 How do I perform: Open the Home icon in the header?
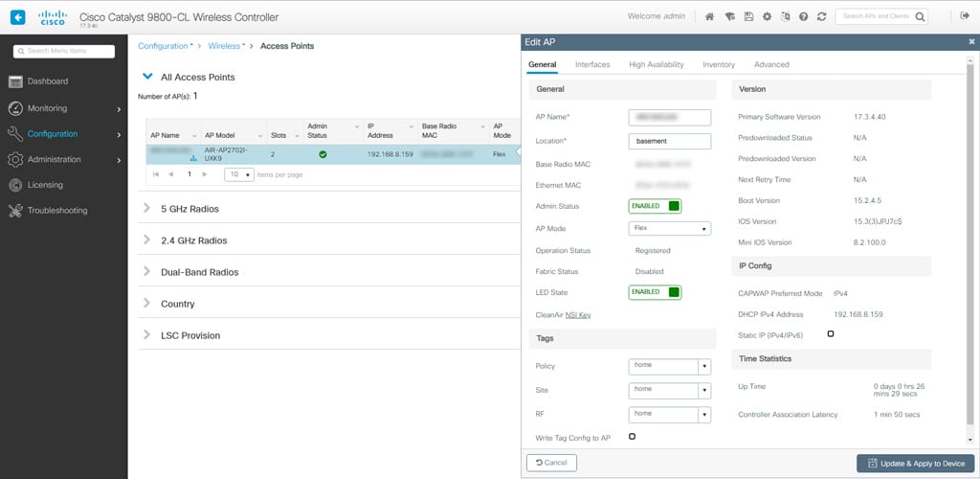click(x=709, y=17)
